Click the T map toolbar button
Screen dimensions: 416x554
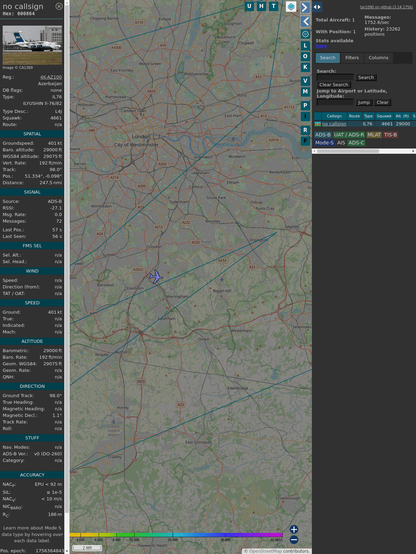273,6
